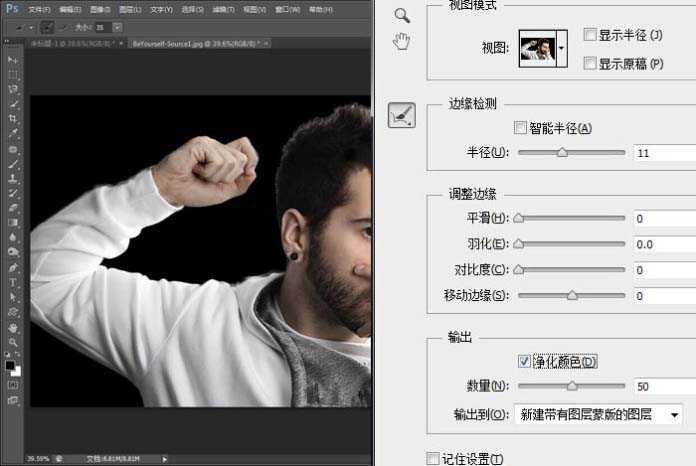
Task: Select the Crop tool in toolbox
Action: (x=13, y=118)
